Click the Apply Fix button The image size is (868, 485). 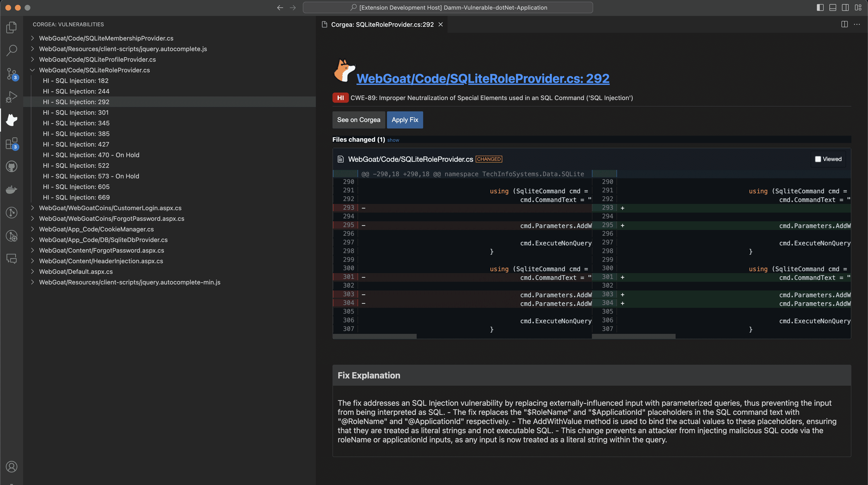point(405,120)
